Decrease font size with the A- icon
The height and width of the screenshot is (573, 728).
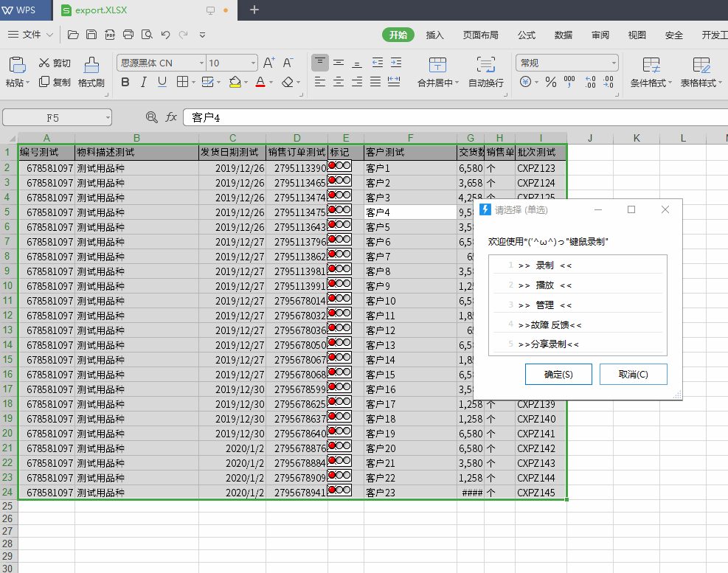[288, 63]
